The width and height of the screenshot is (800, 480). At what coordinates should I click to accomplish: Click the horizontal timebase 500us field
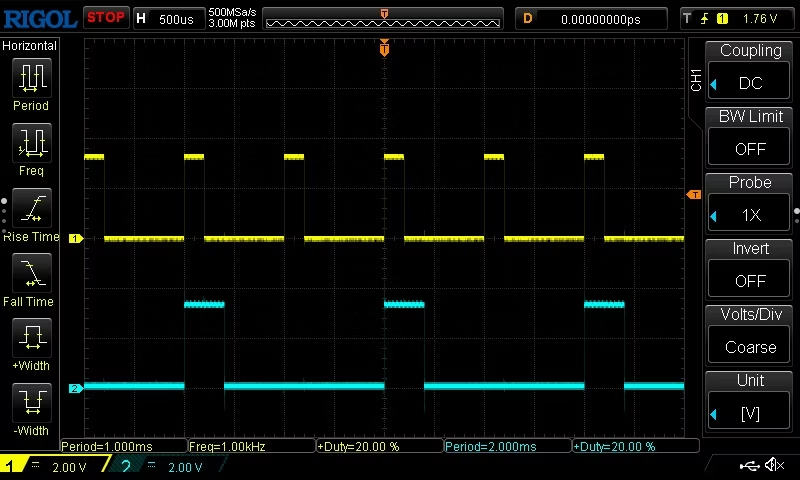(x=176, y=19)
